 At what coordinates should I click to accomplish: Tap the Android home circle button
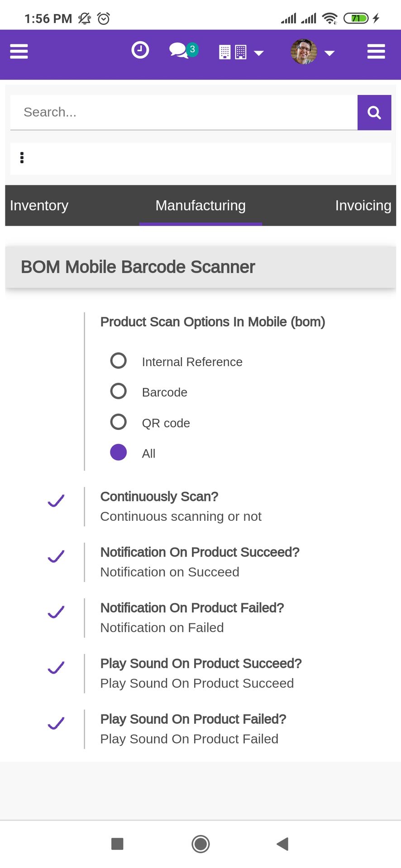pyautogui.click(x=200, y=844)
